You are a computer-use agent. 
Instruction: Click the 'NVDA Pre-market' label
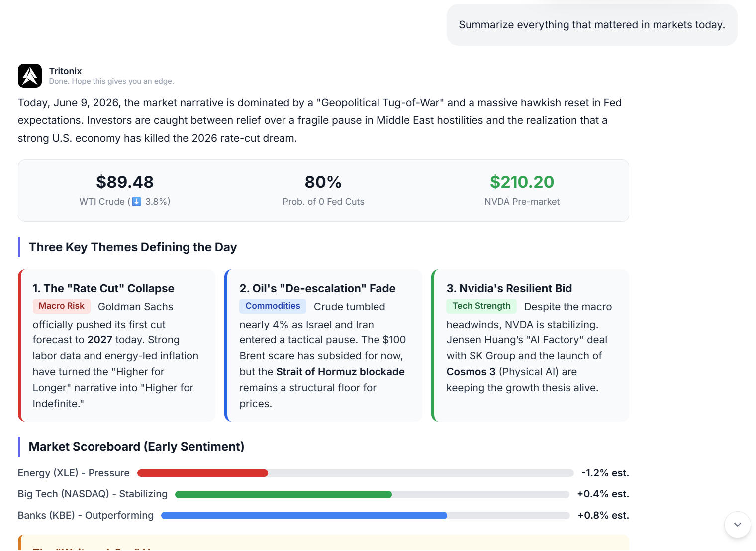click(522, 202)
